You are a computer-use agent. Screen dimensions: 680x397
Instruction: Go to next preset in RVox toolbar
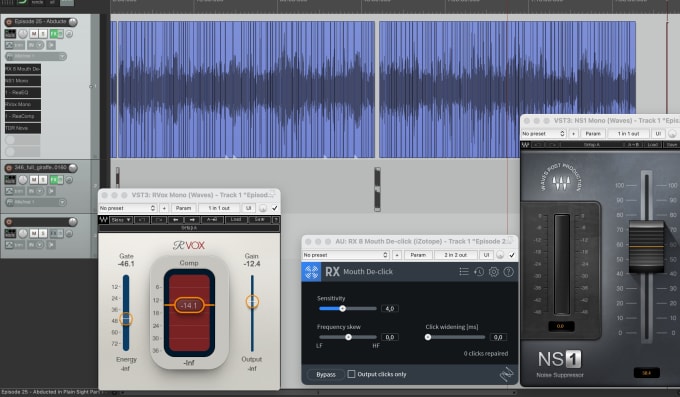[x=192, y=220]
